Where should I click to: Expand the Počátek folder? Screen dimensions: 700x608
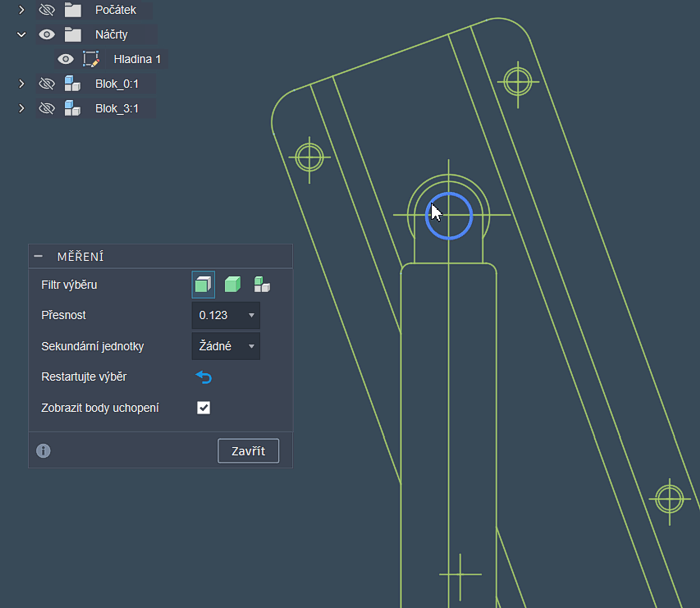[x=21, y=10]
